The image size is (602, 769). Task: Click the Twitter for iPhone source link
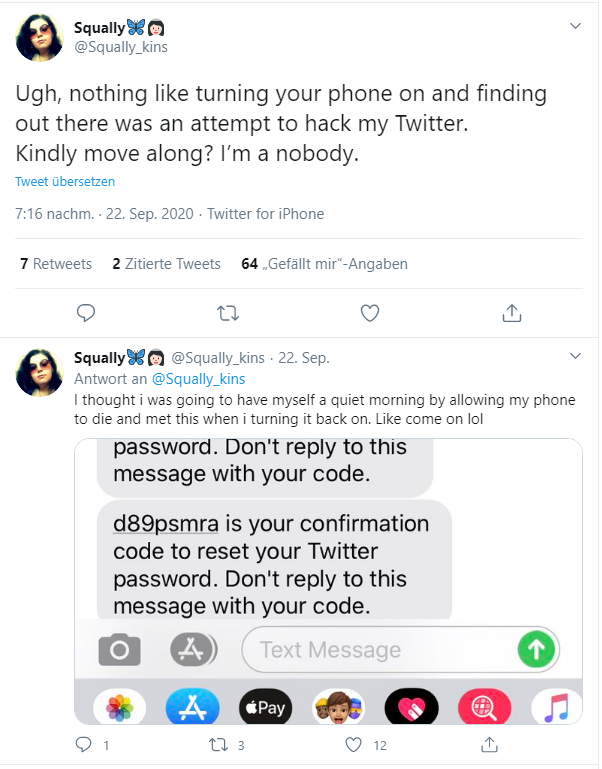click(x=265, y=214)
